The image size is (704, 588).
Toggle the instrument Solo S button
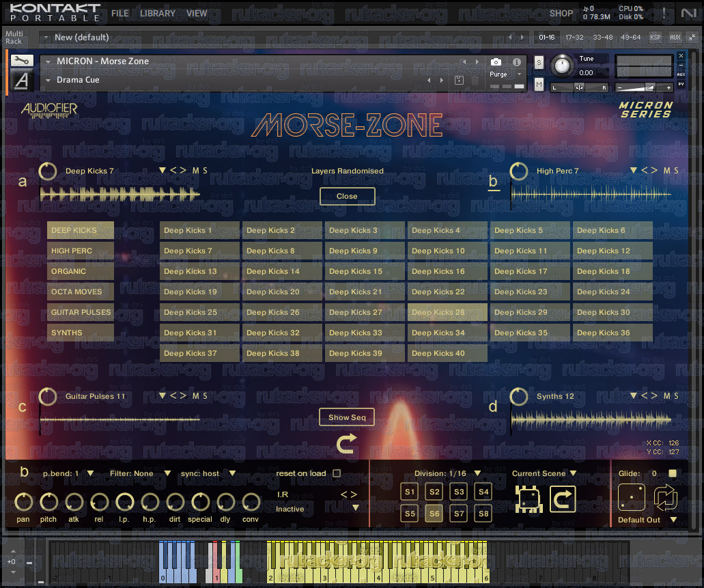coord(539,62)
